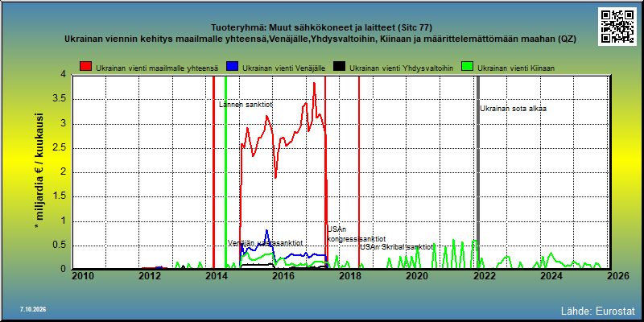Click the 'USAn Skribal sanktiot' annotation
The height and width of the screenshot is (322, 644).
tap(397, 247)
